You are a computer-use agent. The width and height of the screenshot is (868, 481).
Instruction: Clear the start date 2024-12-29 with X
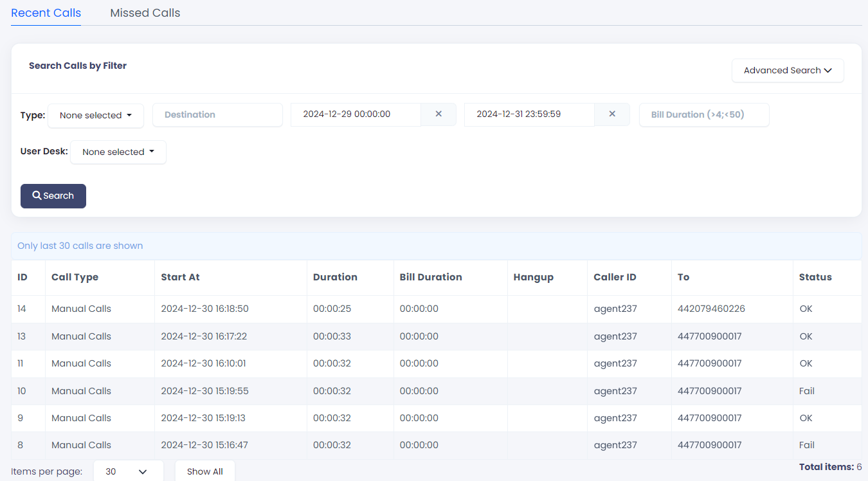(439, 114)
